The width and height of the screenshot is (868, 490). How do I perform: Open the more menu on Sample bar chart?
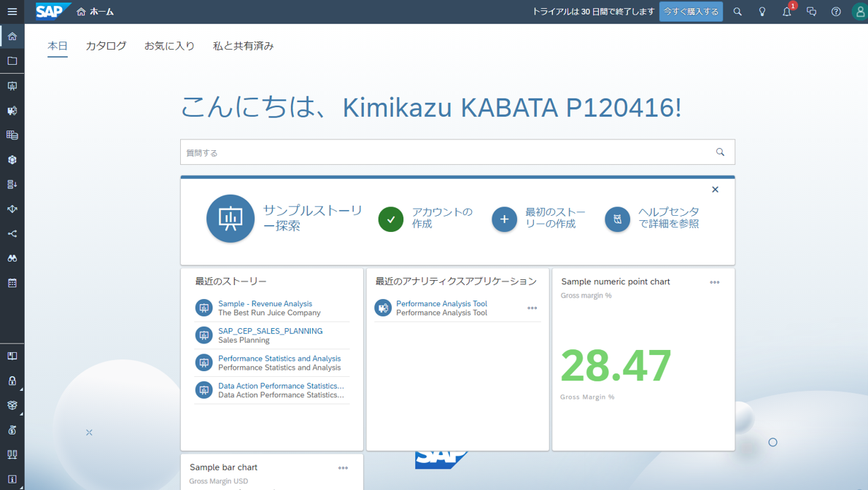point(344,468)
